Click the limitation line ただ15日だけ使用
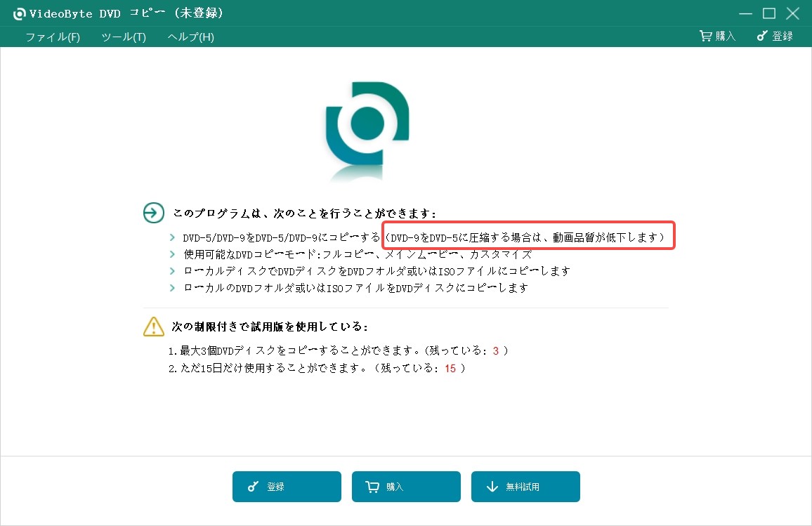 click(x=317, y=368)
